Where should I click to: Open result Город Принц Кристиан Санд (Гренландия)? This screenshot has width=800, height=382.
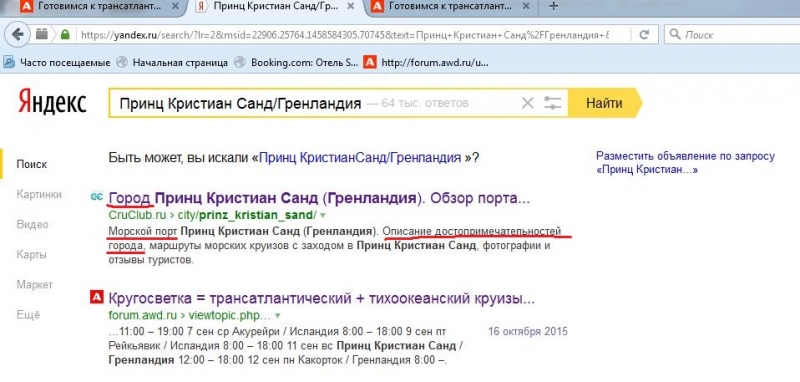(x=319, y=197)
